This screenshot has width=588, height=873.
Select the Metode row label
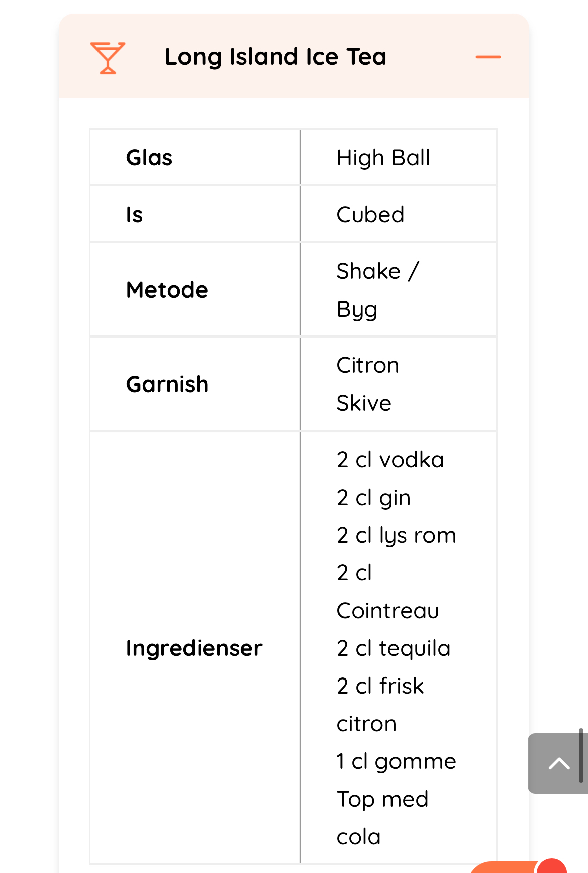click(167, 290)
